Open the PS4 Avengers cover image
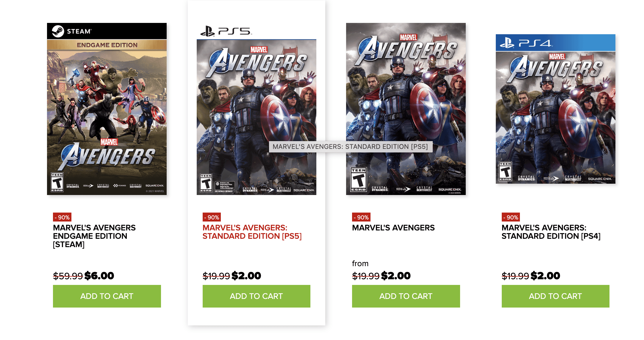 556,109
